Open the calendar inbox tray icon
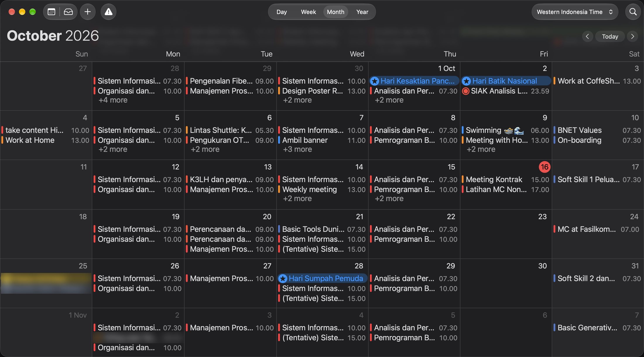The width and height of the screenshot is (644, 357). [x=68, y=12]
